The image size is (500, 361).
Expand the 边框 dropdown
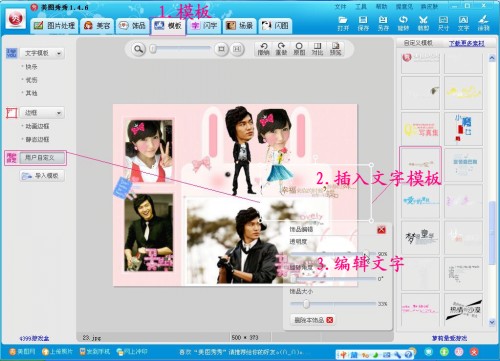coord(42,113)
